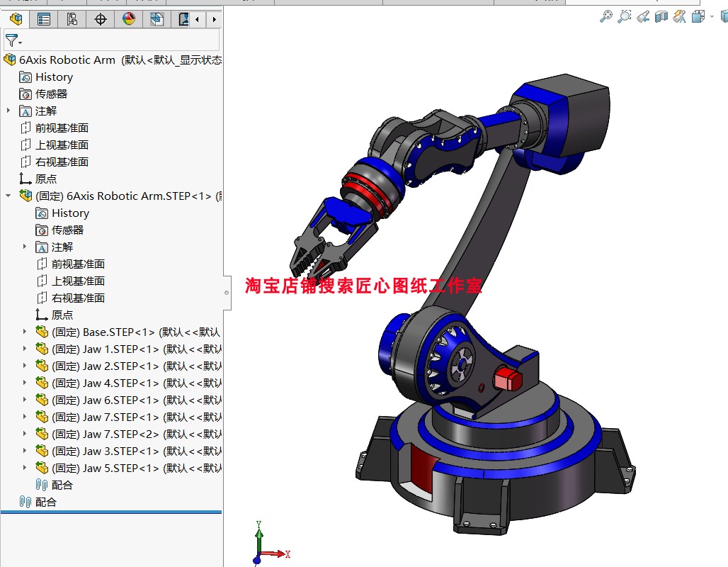
Task: Open the DimXpertManager crosshair tab
Action: click(101, 20)
